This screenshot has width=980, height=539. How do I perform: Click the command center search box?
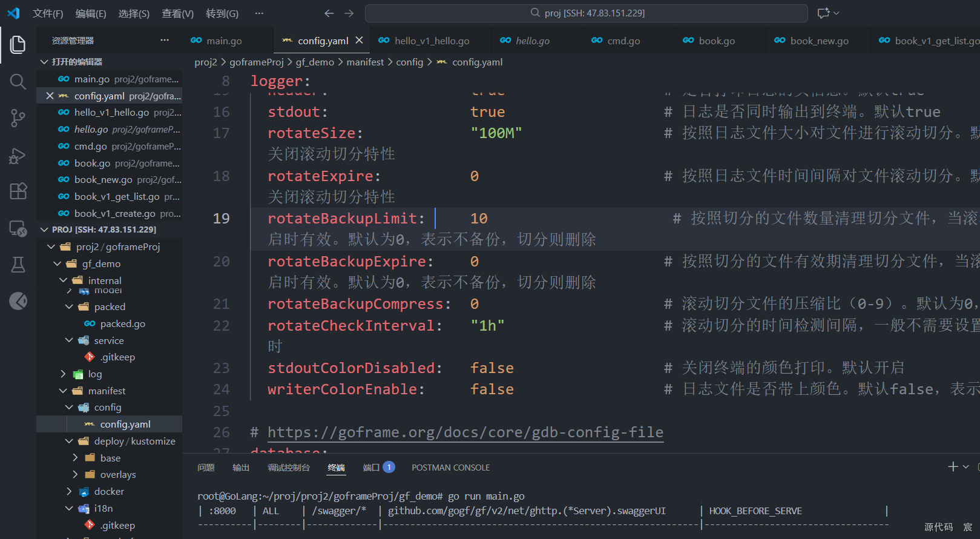coord(587,13)
